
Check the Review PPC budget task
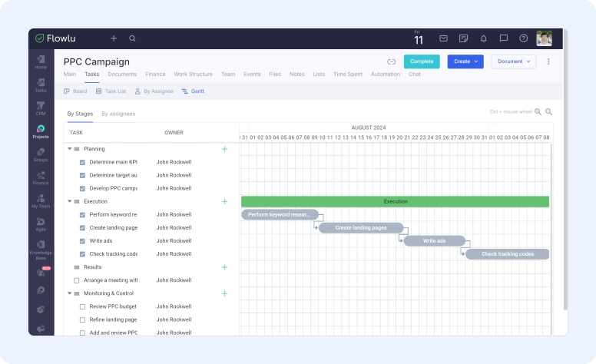(x=82, y=306)
